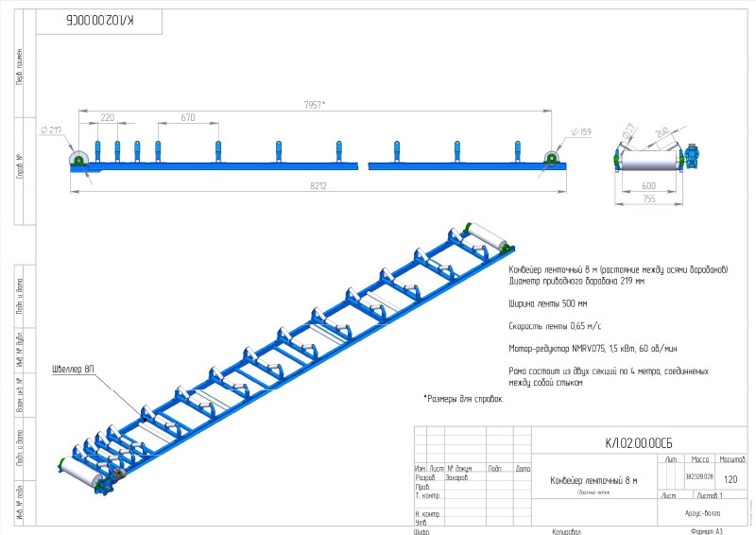Click the 'Сборочный чертеж' subtitle
756x535 pixels.
pyautogui.click(x=593, y=492)
